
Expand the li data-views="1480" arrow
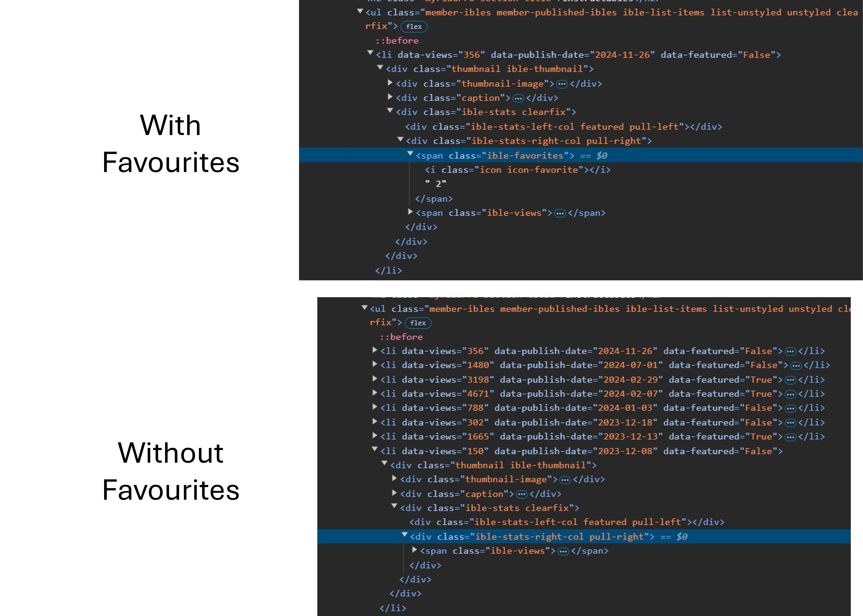[x=375, y=364]
